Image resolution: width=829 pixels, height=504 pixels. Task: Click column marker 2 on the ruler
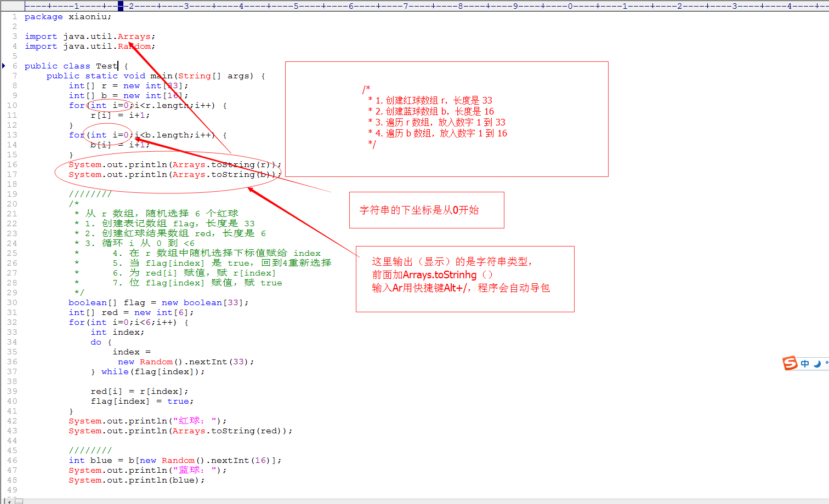[x=131, y=6]
